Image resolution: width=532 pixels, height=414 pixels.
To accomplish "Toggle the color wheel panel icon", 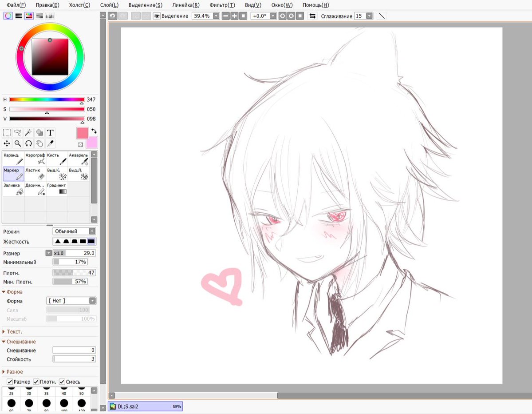I will click(x=8, y=16).
